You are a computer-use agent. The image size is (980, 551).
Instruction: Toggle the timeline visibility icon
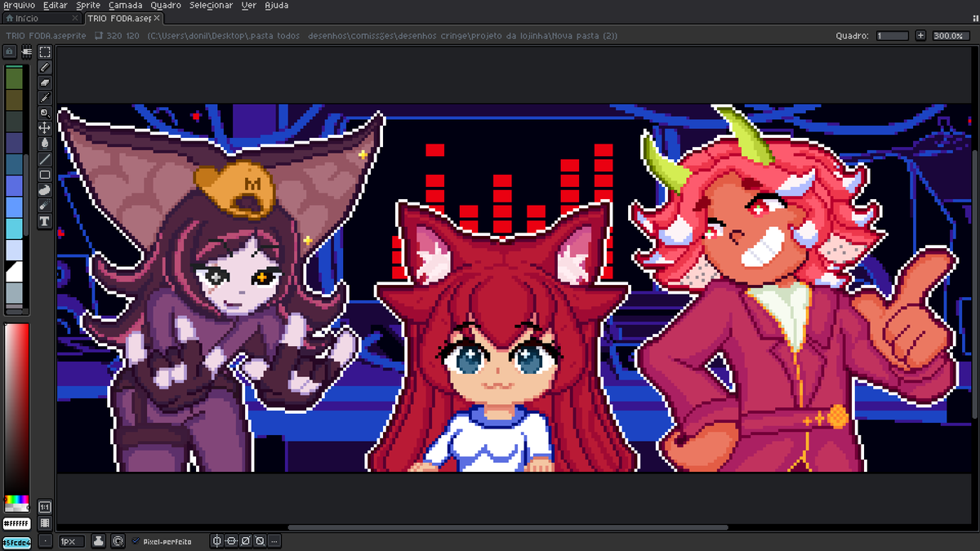(45, 522)
